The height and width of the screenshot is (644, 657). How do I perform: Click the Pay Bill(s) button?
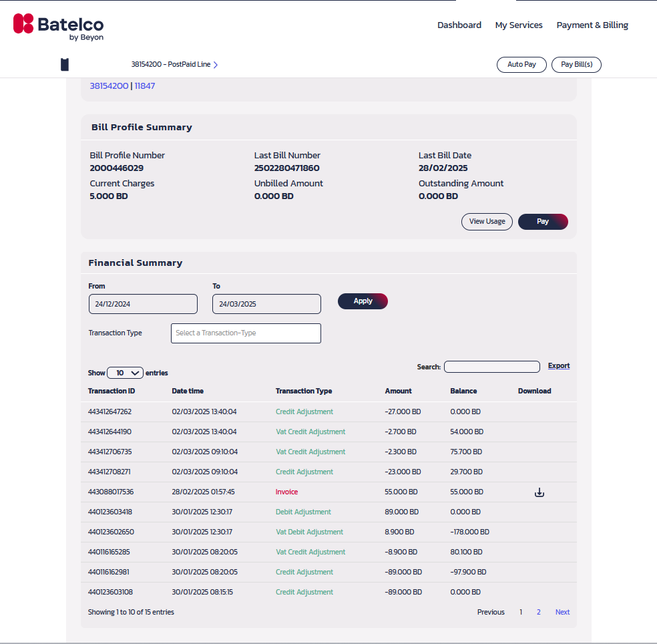click(x=577, y=65)
